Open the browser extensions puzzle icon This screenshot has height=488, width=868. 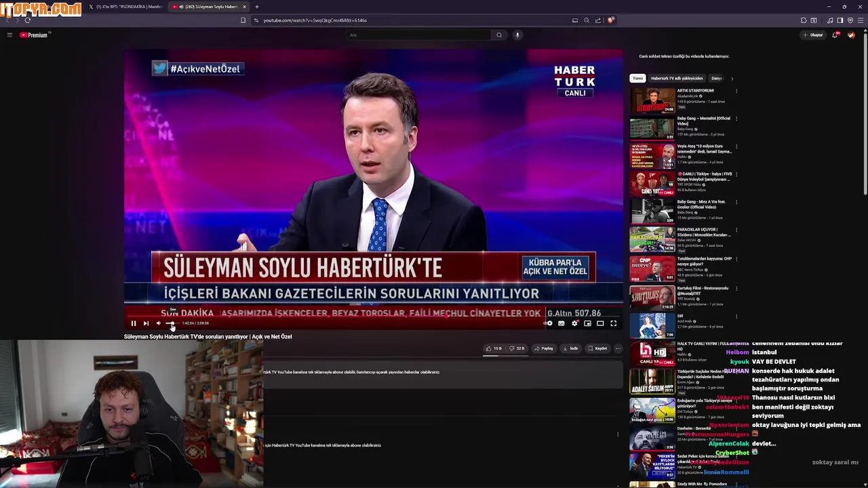[x=804, y=20]
